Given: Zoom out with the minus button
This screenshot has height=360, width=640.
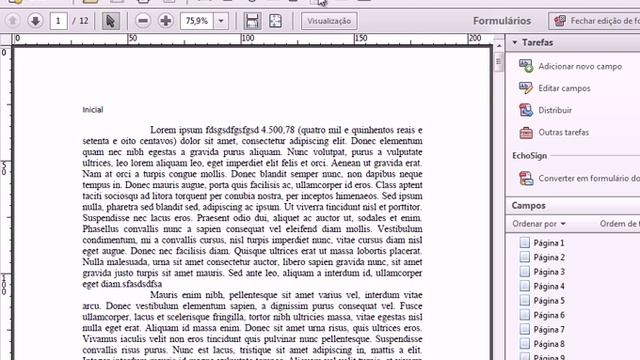Looking at the screenshot, I should (143, 21).
